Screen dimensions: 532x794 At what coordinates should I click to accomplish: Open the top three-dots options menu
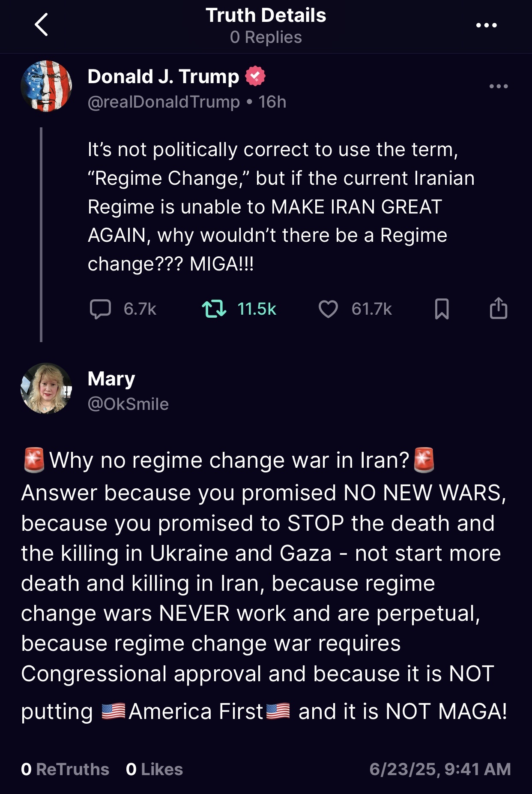click(x=487, y=25)
